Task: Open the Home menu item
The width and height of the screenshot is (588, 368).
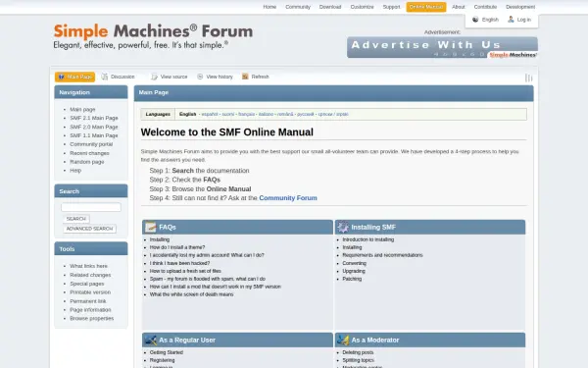Action: point(269,7)
